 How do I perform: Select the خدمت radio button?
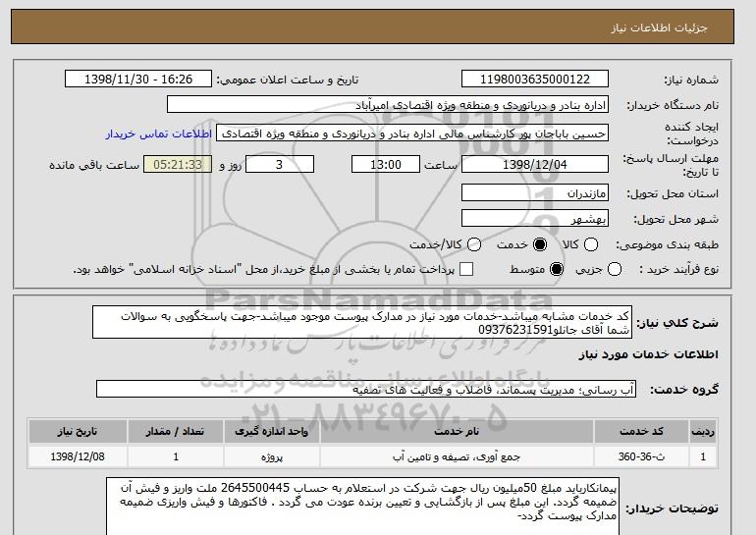coord(540,244)
